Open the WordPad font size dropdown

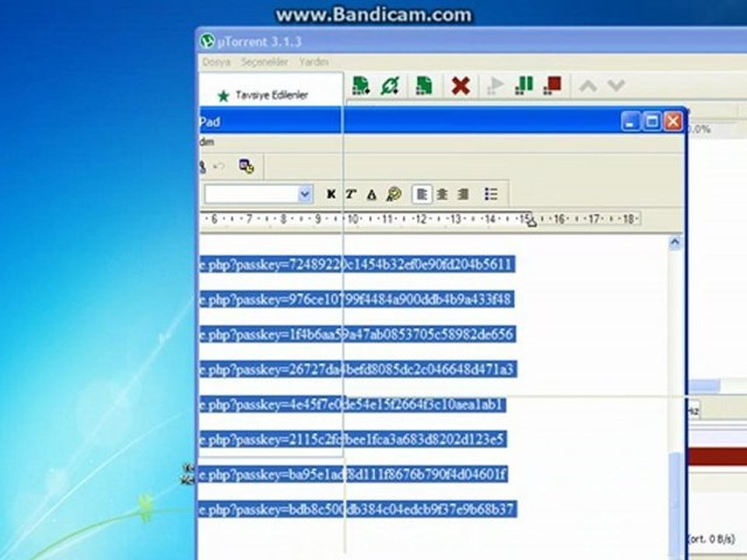point(305,194)
